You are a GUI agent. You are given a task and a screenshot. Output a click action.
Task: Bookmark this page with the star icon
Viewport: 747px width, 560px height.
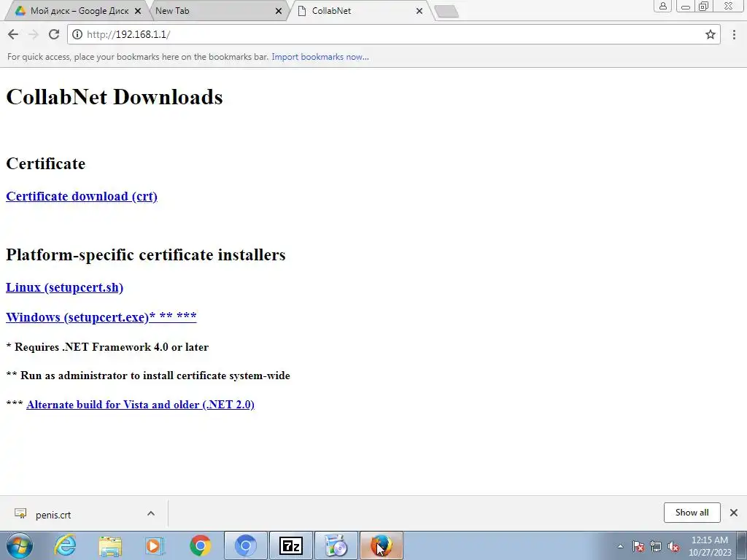coord(711,34)
